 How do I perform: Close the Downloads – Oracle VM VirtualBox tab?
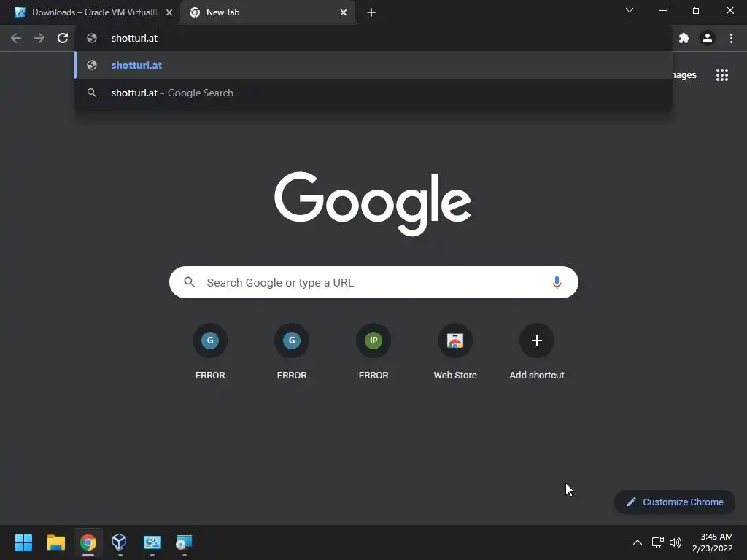pos(169,12)
